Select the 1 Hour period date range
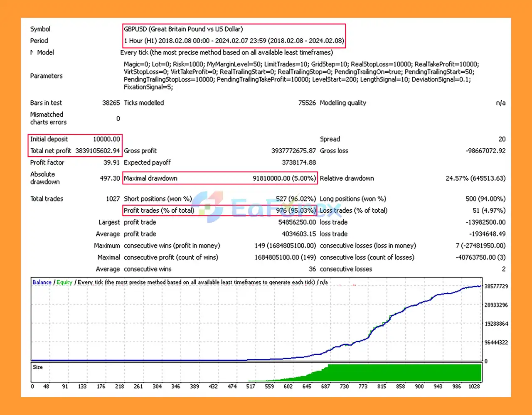The width and height of the screenshot is (532, 415). pyautogui.click(x=234, y=41)
